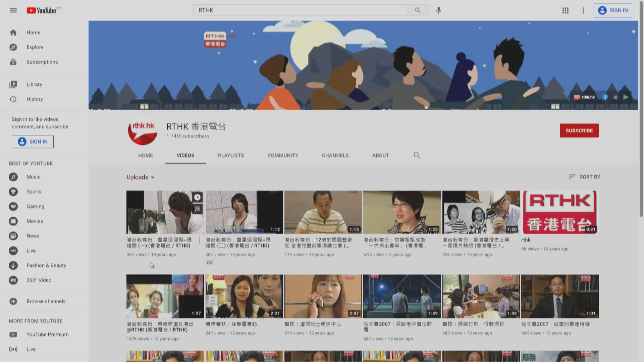Click the voice search microphone icon

pos(438,10)
